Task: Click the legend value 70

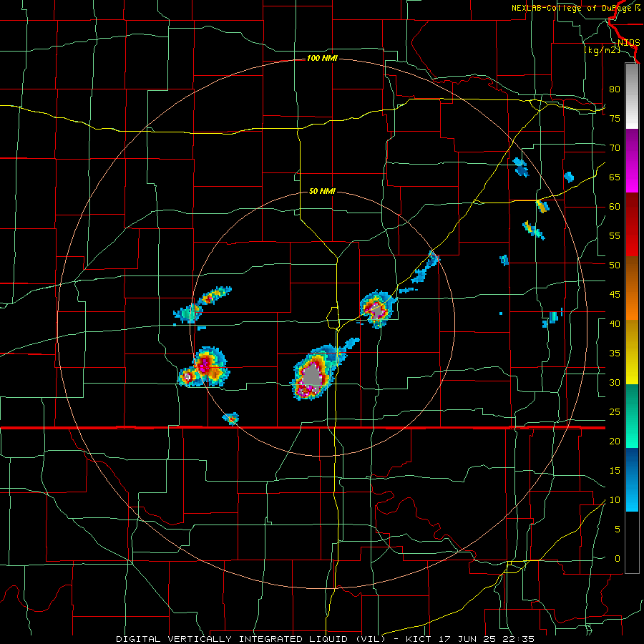Action: point(615,148)
